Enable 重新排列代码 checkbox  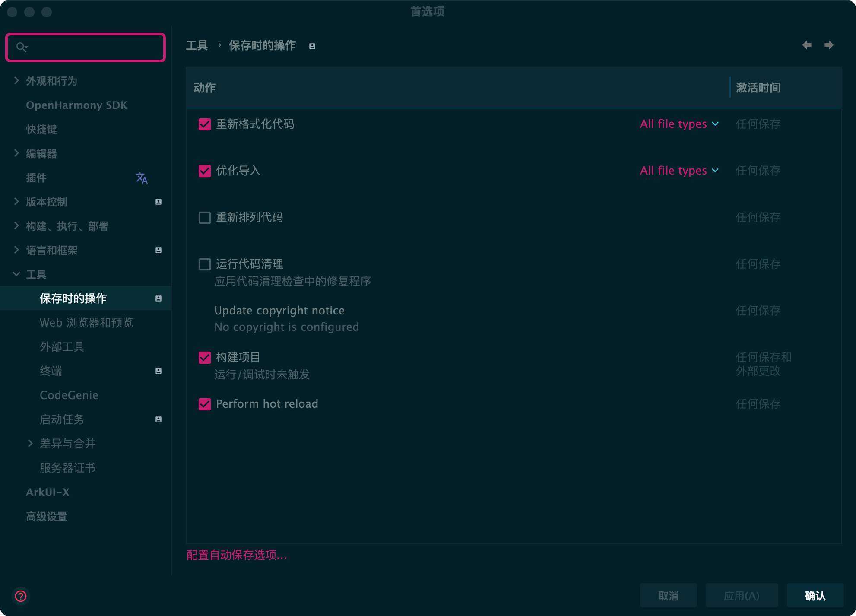click(205, 218)
